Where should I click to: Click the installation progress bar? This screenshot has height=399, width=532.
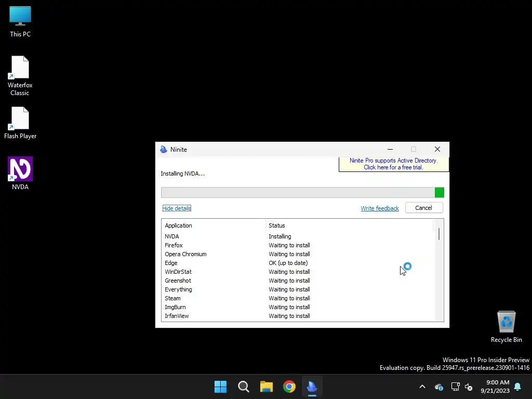[x=302, y=192]
